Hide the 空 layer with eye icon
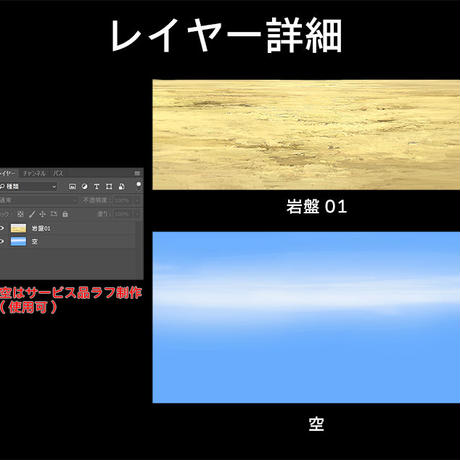 (x=2, y=241)
